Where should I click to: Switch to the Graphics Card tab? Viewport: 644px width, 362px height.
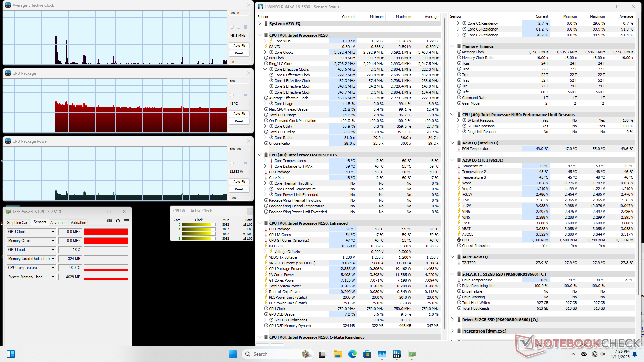coord(18,223)
